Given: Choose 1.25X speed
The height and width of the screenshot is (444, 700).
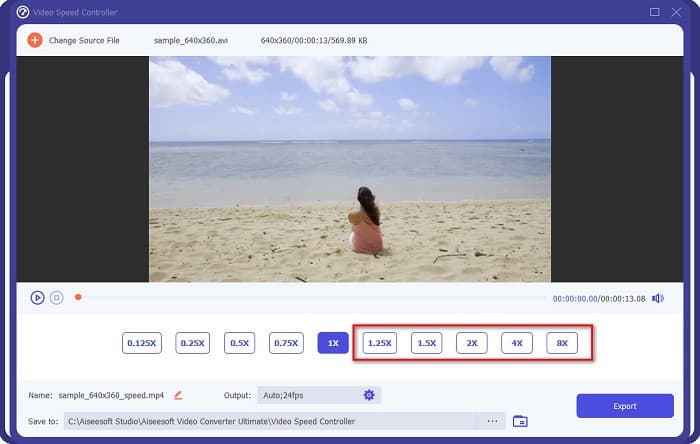Looking at the screenshot, I should pos(379,343).
